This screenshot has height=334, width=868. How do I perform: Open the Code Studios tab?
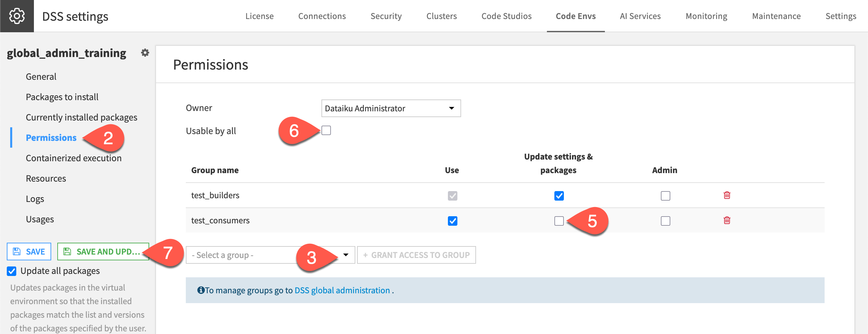[506, 16]
